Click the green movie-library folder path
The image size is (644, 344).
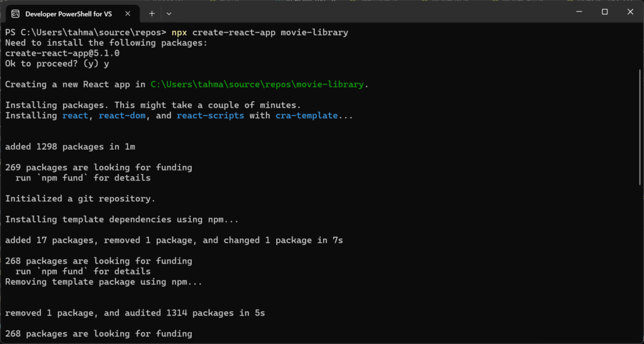tap(258, 84)
